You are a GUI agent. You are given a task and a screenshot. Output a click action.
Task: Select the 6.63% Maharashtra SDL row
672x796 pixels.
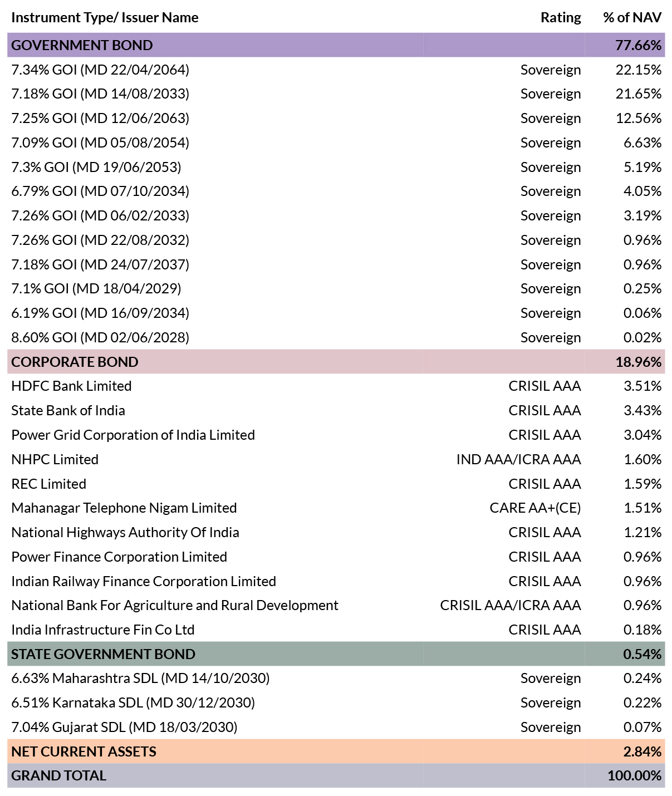pyautogui.click(x=336, y=678)
